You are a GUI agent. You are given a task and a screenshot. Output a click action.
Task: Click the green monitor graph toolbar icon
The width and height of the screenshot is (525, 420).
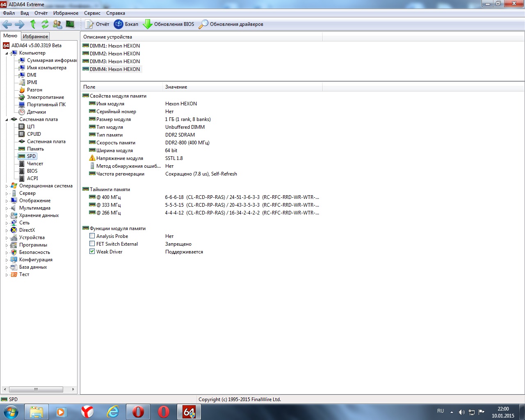pos(70,24)
